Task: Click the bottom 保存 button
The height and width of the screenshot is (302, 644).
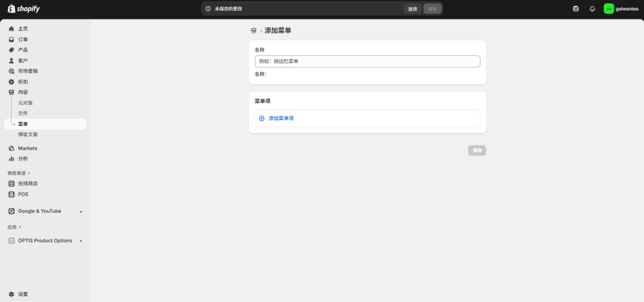Action: (x=477, y=150)
